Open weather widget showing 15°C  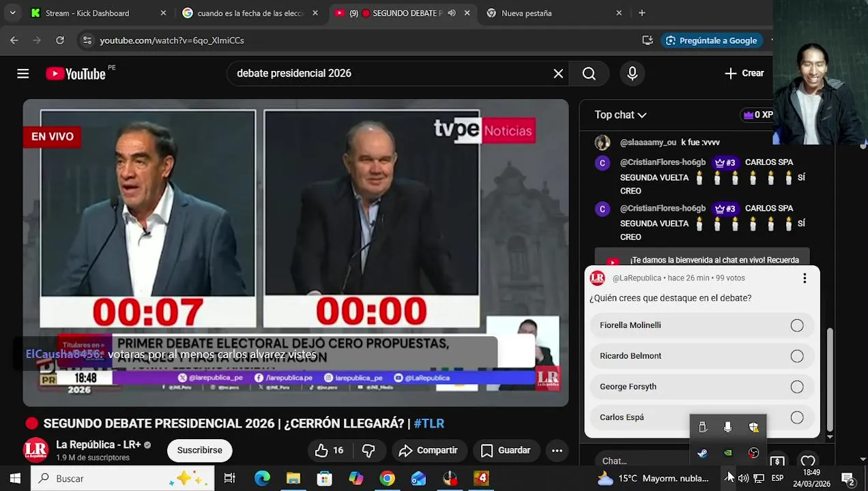(654, 478)
